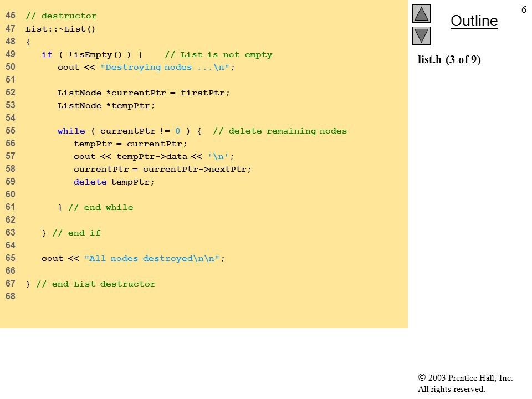Screen dimensions: 532x399
Task: Click 'firstPtr' on line 52
Action: 203,93
